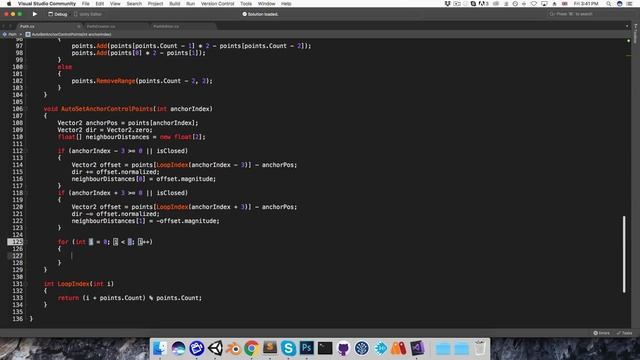The image size is (640, 360).
Task: Open the Version Control menu
Action: pyautogui.click(x=218, y=4)
